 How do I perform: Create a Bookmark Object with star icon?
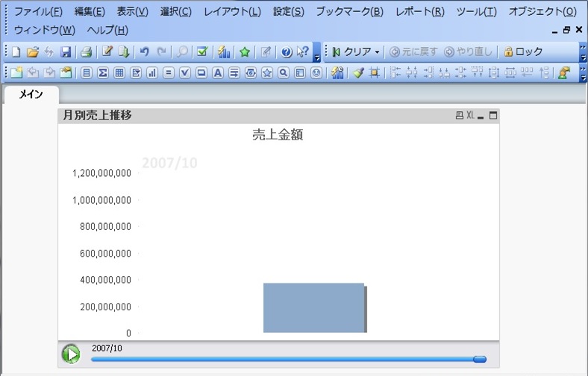tap(267, 72)
